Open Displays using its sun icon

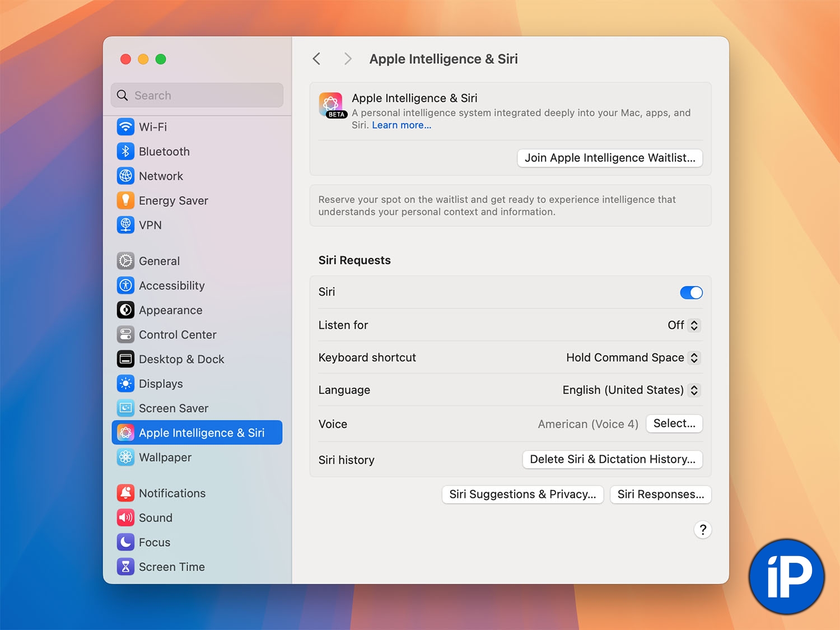[125, 384]
